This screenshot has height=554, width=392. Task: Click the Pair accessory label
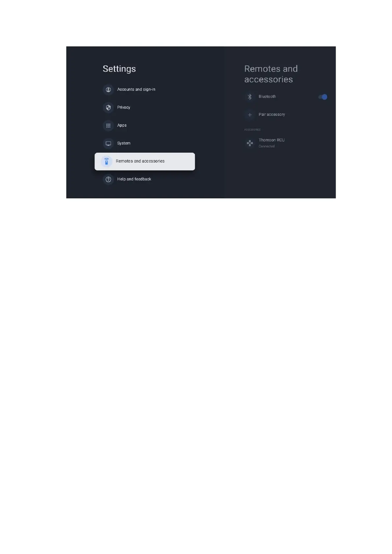coord(272,114)
